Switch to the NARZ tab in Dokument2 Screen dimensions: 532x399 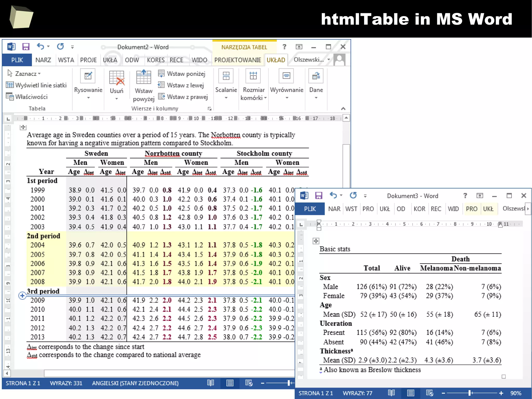(x=43, y=60)
